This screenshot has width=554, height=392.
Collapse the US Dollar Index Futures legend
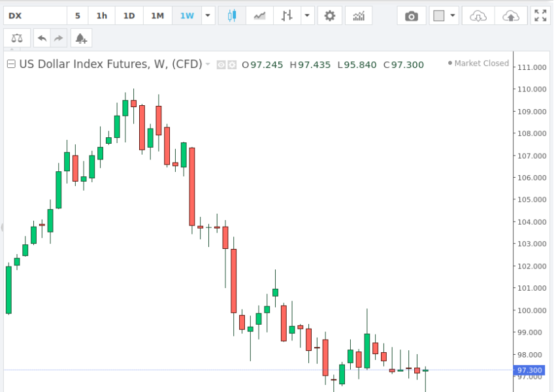(x=11, y=64)
